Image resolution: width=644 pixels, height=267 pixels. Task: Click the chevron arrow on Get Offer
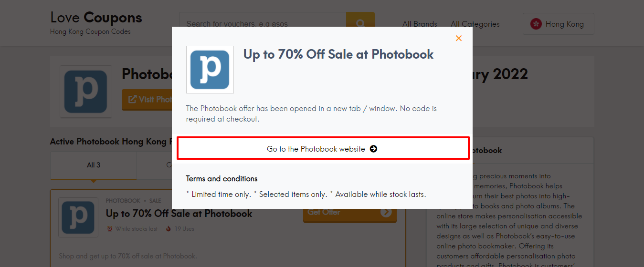click(386, 212)
